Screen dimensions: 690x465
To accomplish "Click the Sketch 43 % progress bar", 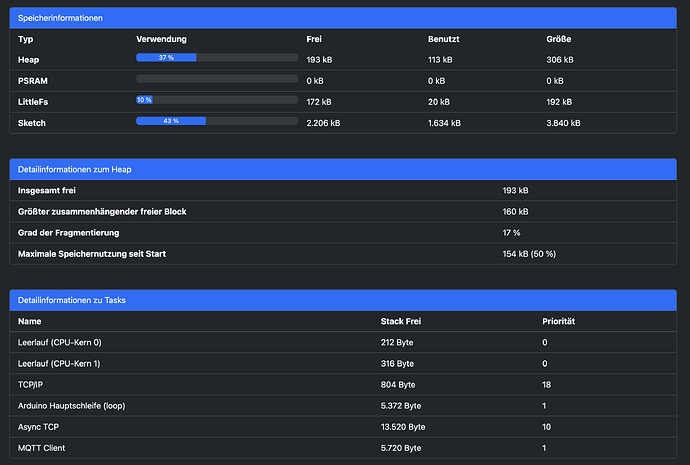I will (217, 121).
